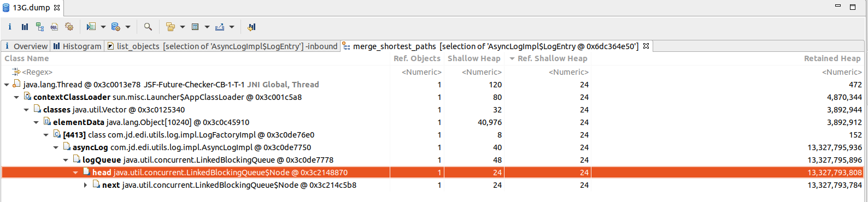Open dropdown arrow next to reports icon

[x=103, y=27]
